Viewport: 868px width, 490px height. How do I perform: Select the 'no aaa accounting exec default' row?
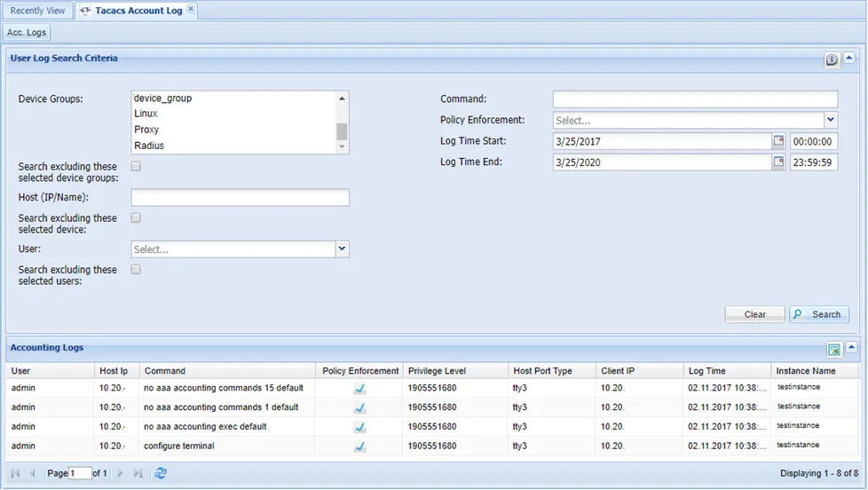(x=433, y=427)
